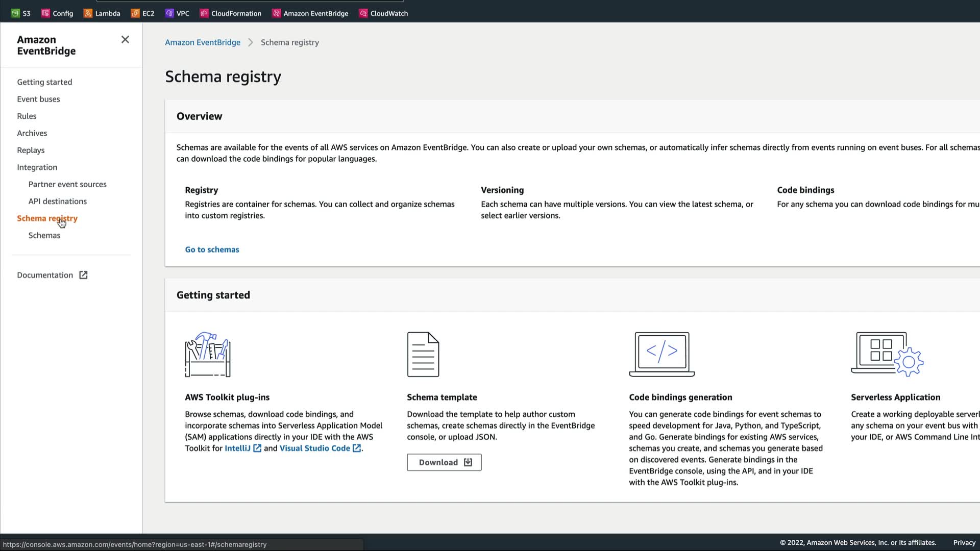Click the CloudWatch service icon
Screen dimensions: 980x551
point(363,13)
